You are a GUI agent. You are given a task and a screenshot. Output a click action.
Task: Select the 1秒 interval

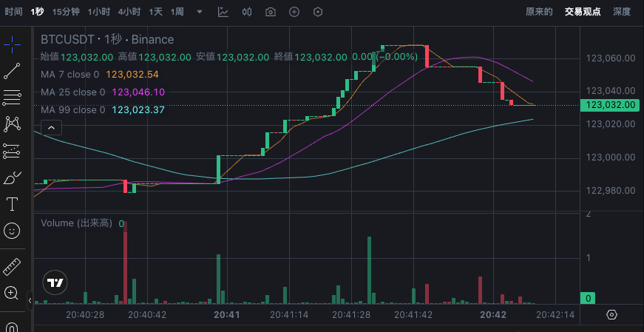click(37, 12)
